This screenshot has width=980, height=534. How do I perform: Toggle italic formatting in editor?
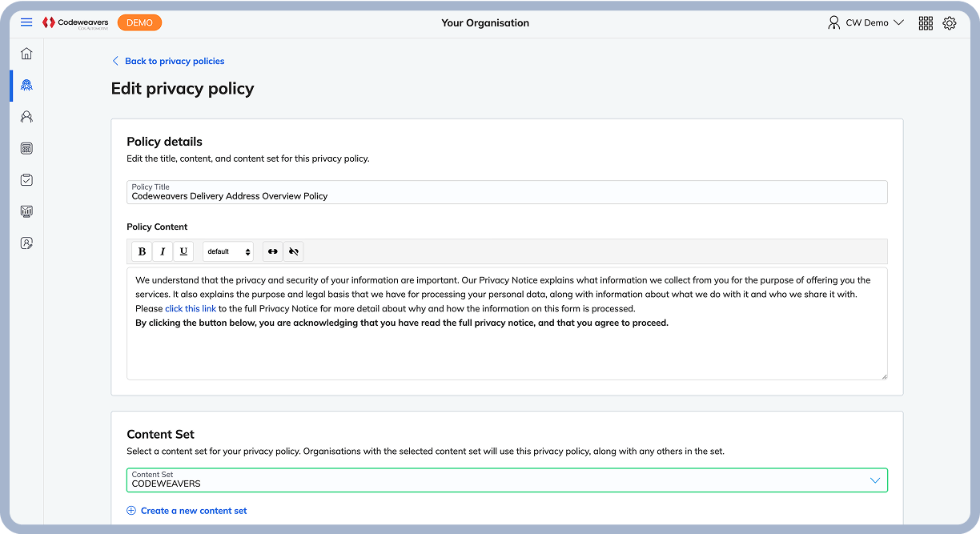coord(163,251)
